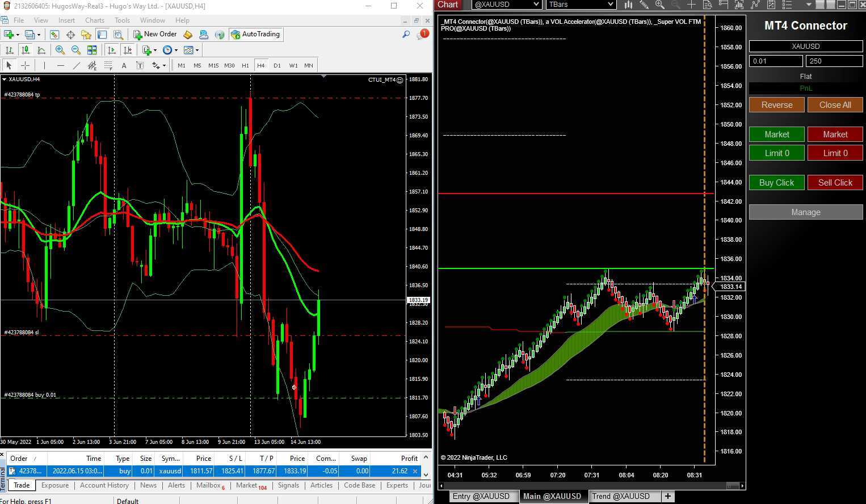Select the H4 timeframe toggle
This screenshot has width=866, height=504.
[261, 65]
